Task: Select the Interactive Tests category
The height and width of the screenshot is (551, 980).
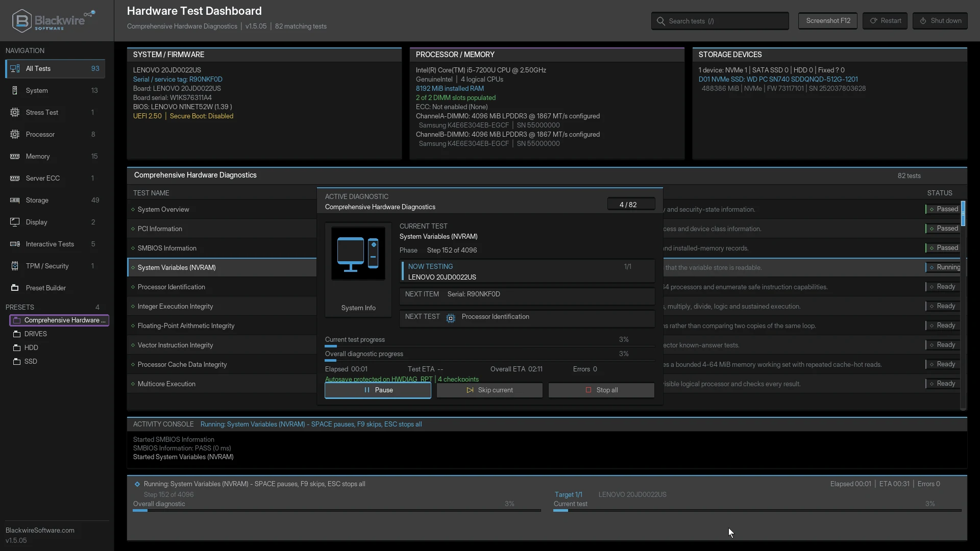Action: pos(55,244)
